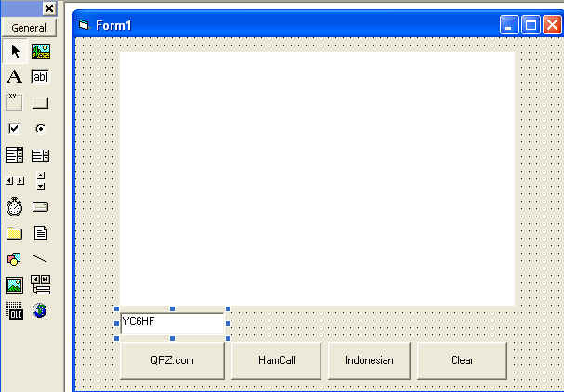Click the Form1 title text
The width and height of the screenshot is (564, 392).
[113, 25]
